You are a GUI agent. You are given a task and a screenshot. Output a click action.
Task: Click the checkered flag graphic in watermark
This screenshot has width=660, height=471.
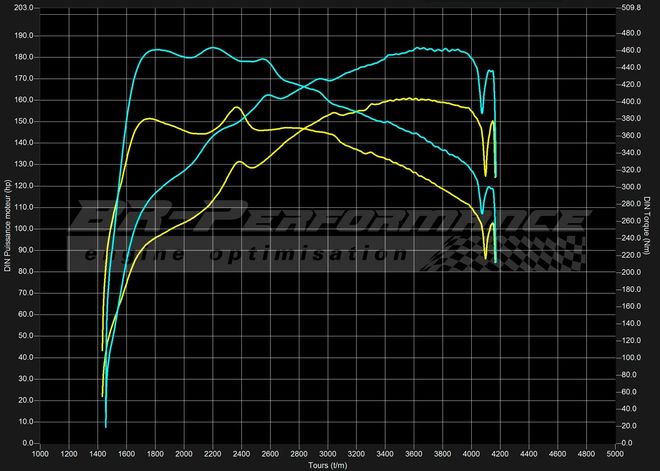pyautogui.click(x=500, y=250)
